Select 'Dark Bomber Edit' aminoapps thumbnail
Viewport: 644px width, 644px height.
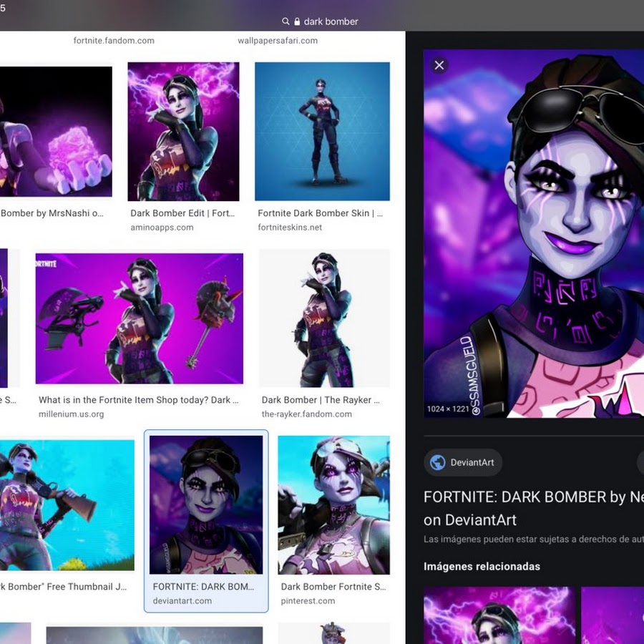coord(183,132)
